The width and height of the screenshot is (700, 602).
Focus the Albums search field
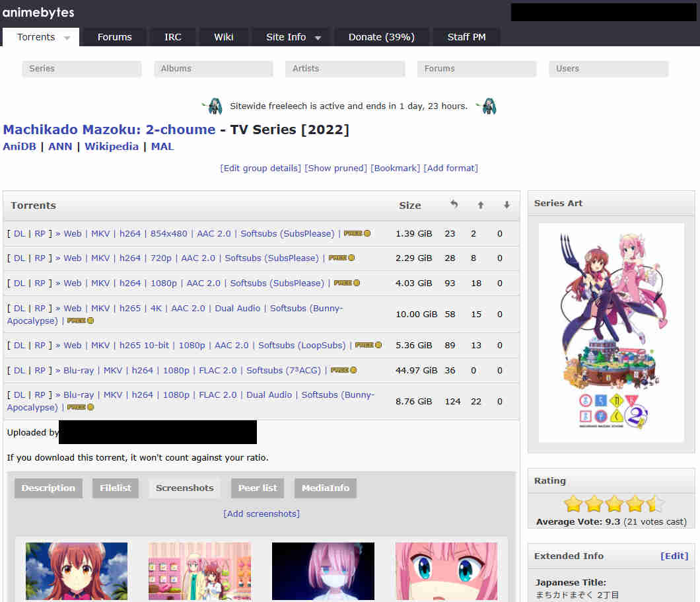213,69
